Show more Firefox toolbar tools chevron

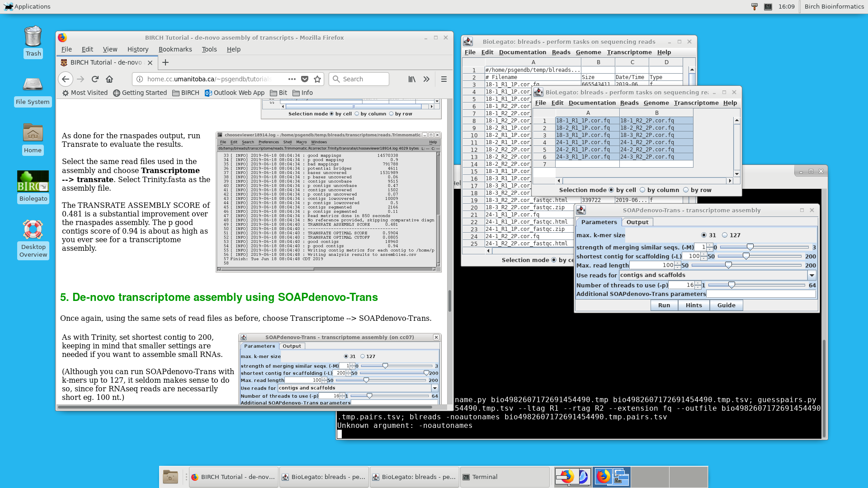click(x=426, y=79)
